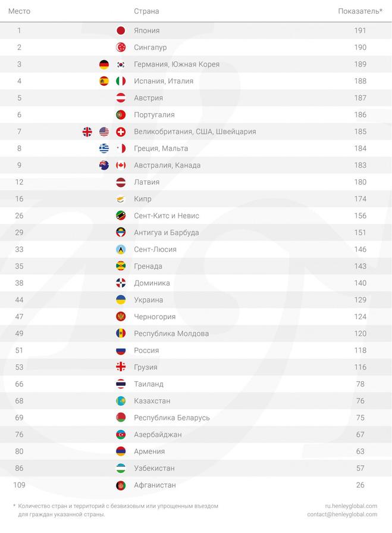Click the Afghanistan flag icon
This screenshot has width=392, height=533.
coord(121,485)
